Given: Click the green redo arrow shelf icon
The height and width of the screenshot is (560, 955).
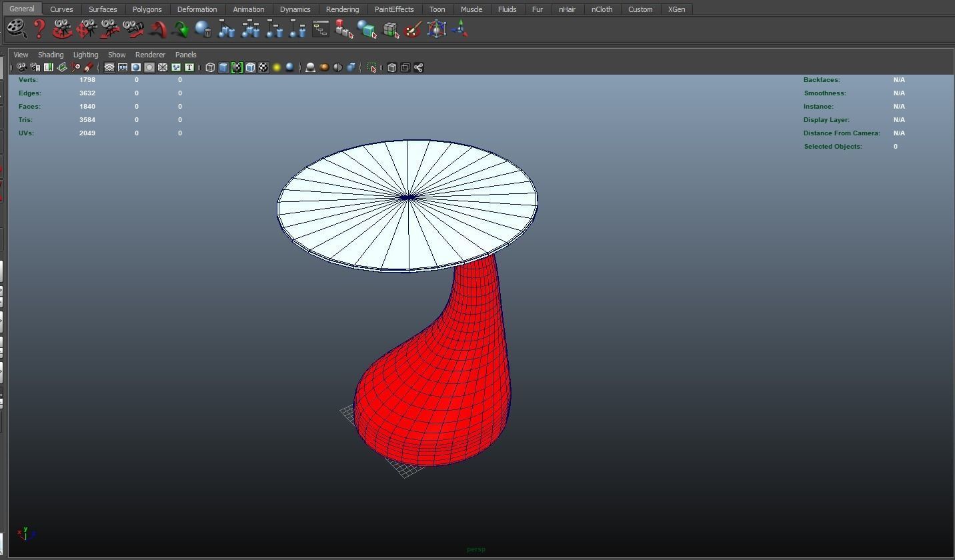Looking at the screenshot, I should click(x=180, y=29).
